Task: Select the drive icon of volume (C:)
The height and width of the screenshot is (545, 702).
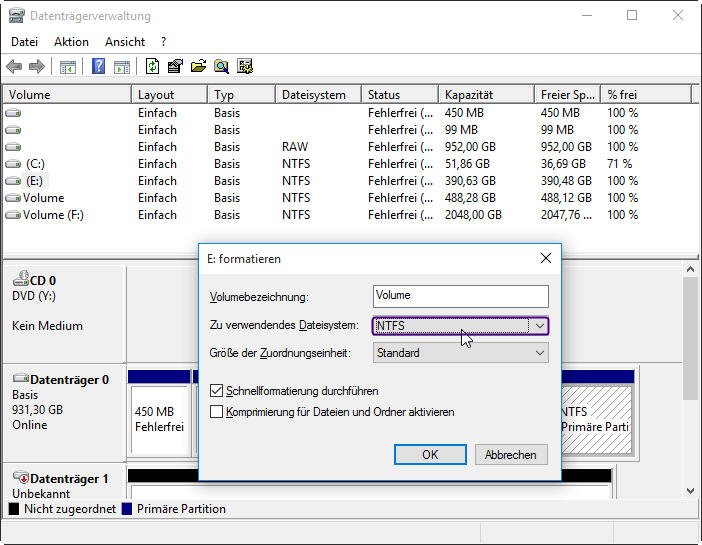Action: (13, 164)
